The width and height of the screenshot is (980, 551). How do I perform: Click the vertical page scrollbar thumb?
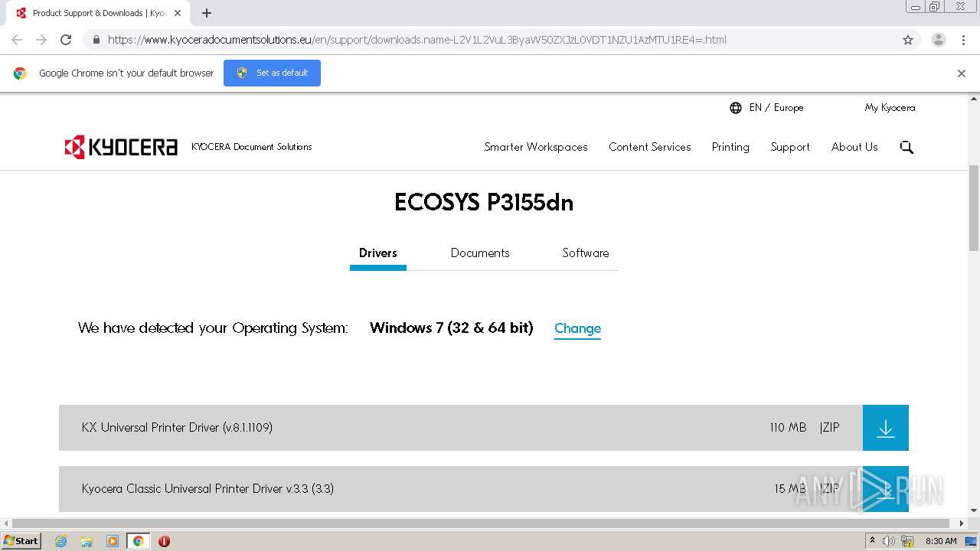[974, 208]
